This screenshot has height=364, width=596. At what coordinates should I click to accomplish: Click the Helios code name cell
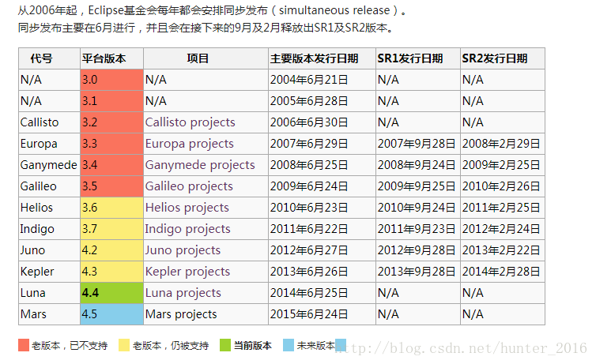50,207
